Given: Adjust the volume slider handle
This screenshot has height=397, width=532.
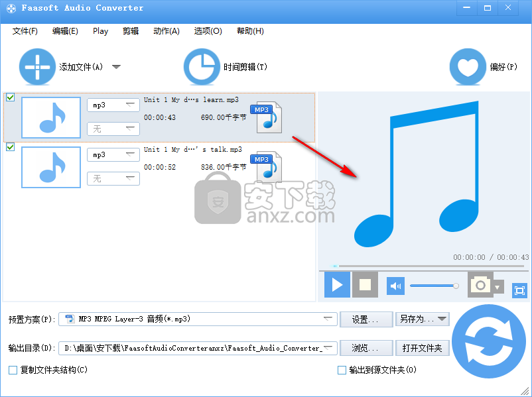Looking at the screenshot, I should pos(456,286).
